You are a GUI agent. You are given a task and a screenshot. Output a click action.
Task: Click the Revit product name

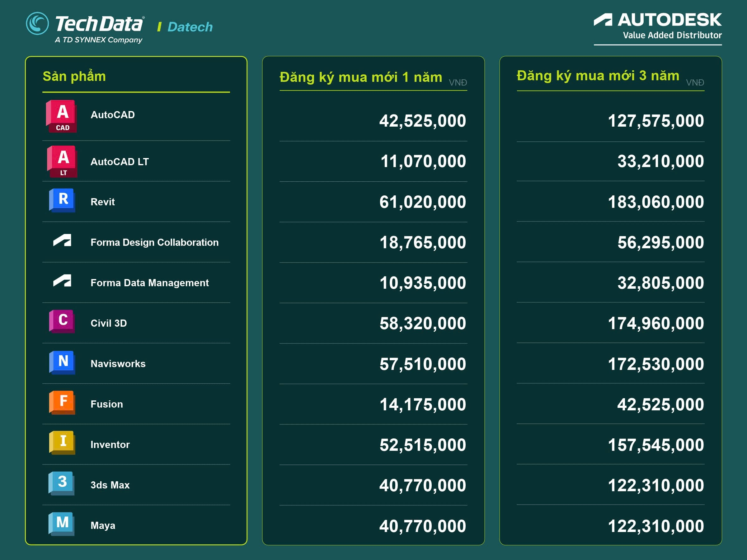click(x=103, y=202)
